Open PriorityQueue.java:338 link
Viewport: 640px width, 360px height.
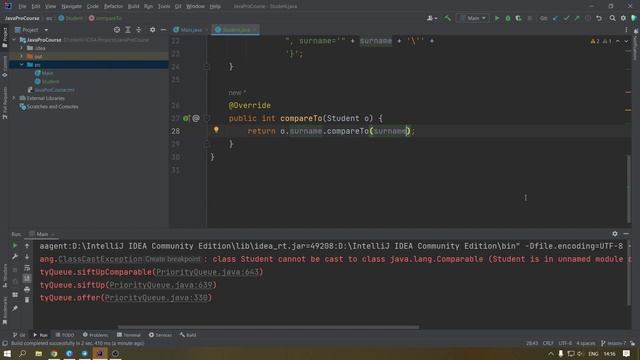pos(156,298)
